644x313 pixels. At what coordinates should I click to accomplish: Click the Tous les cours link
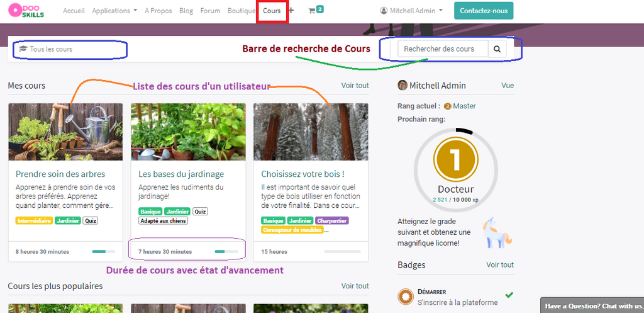pos(50,49)
